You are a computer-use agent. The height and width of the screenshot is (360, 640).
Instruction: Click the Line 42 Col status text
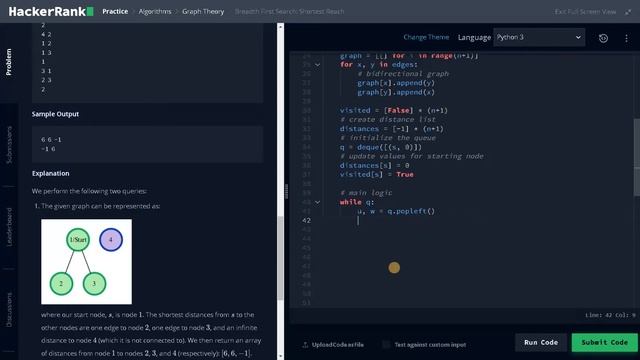point(610,315)
